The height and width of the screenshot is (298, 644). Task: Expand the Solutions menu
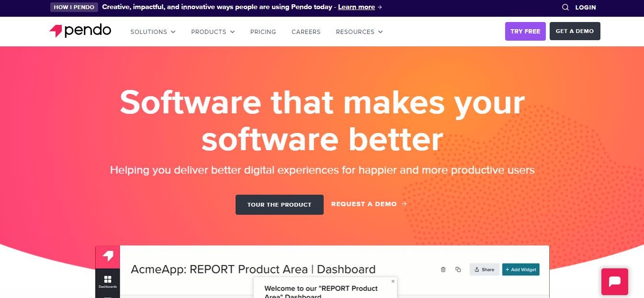[x=153, y=32]
